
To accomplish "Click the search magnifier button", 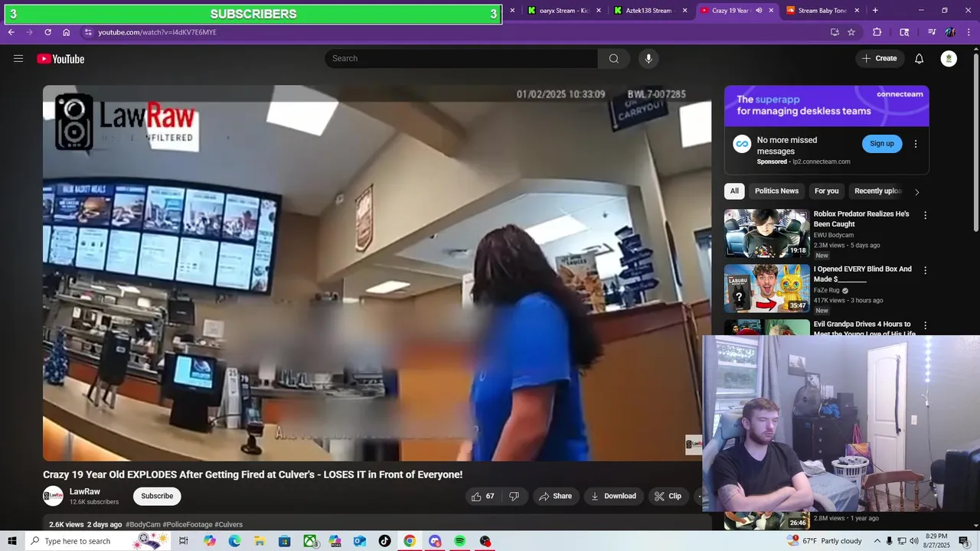I will [x=614, y=59].
